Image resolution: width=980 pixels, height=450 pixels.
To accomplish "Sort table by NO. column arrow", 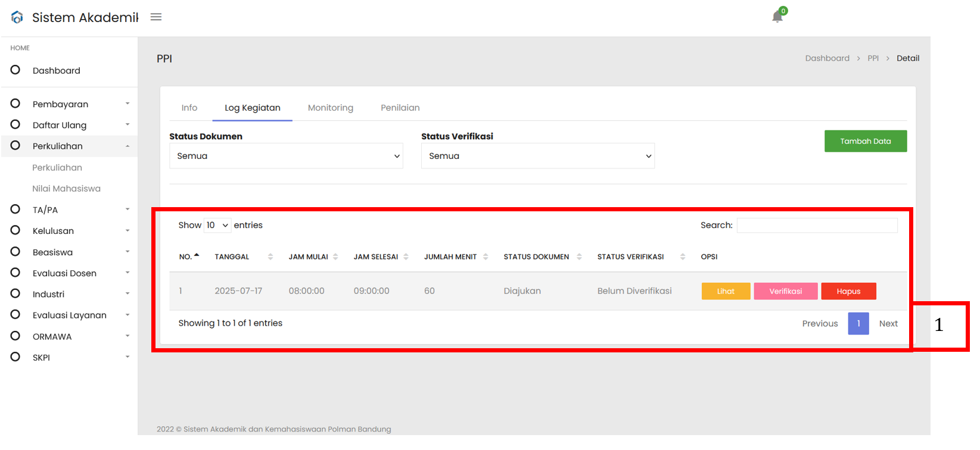I will tap(197, 255).
